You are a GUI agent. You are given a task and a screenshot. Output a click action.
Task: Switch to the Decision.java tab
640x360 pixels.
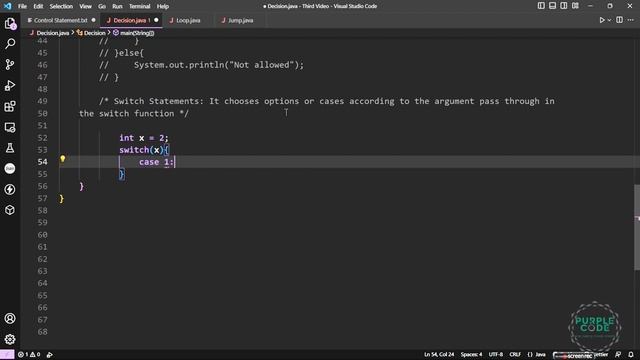(131, 20)
